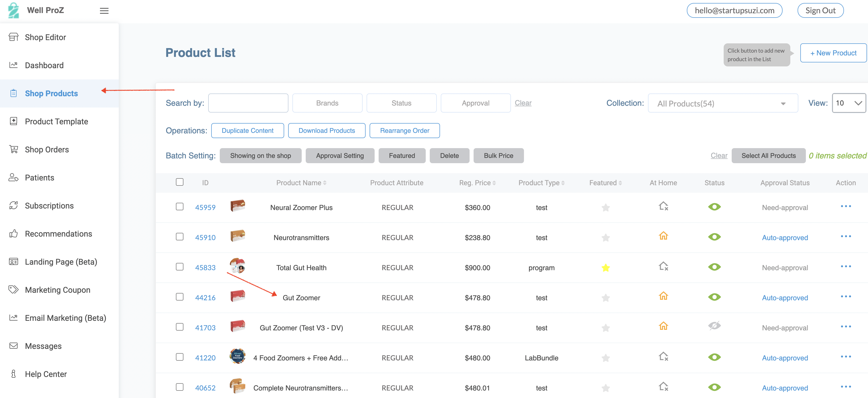Click the Search by text field
Image resolution: width=868 pixels, height=398 pixels.
tap(248, 103)
